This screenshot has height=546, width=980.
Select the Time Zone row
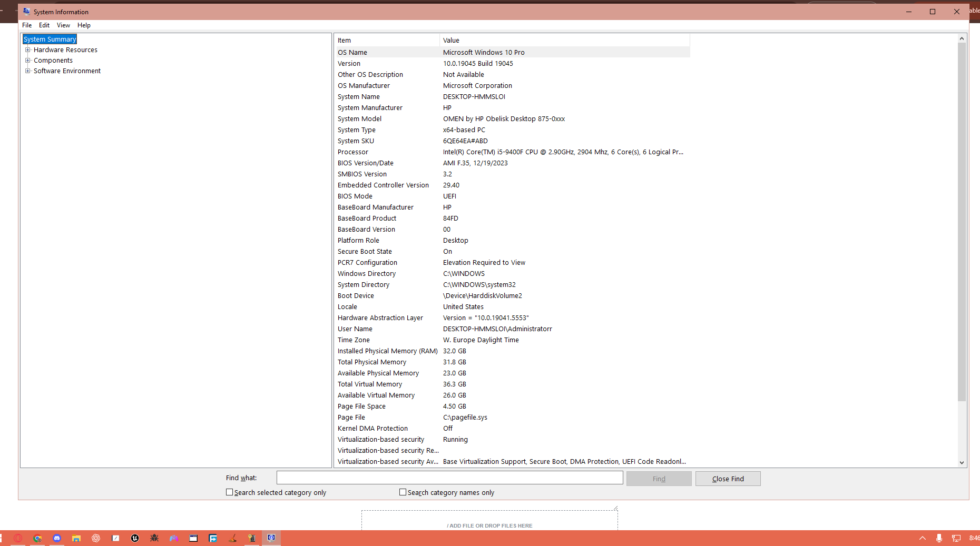click(x=513, y=340)
